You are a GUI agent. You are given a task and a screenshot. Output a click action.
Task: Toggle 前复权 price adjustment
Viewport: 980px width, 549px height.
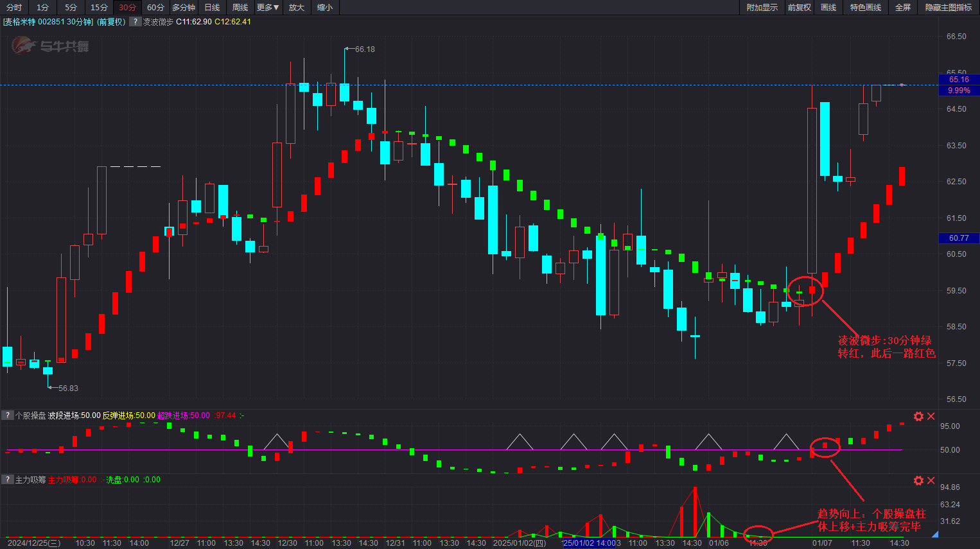pyautogui.click(x=800, y=8)
